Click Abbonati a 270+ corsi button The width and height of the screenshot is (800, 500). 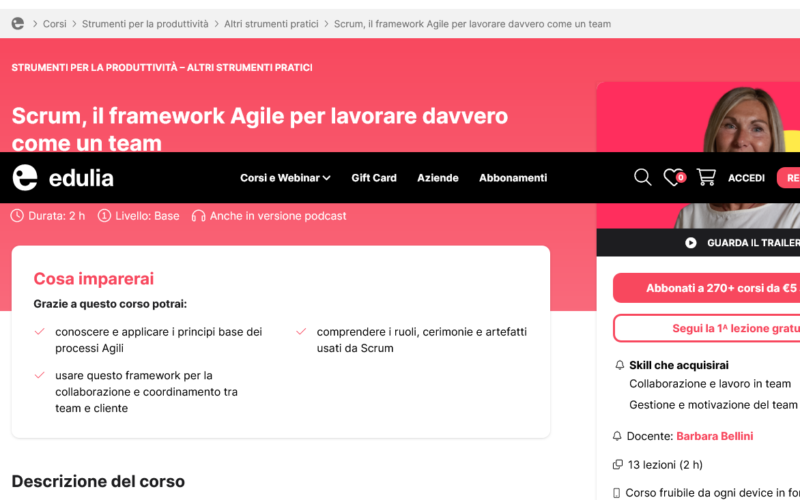(x=706, y=288)
